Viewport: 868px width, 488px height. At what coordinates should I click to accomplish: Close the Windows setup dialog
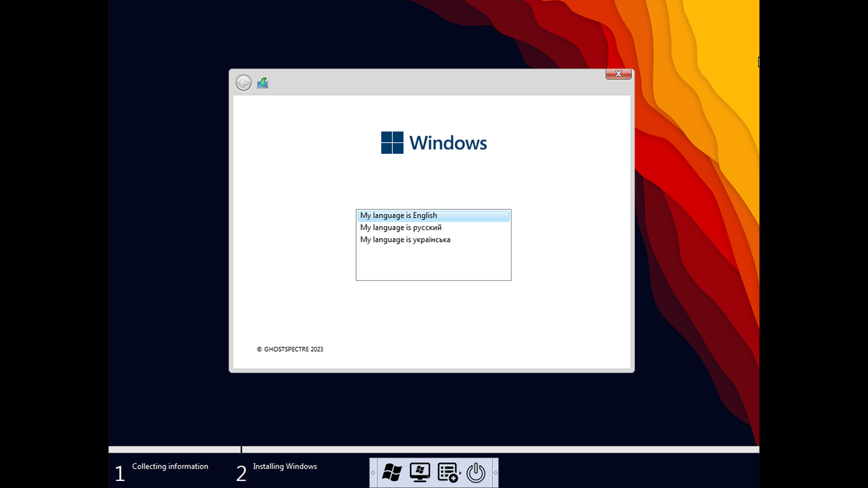[618, 74]
